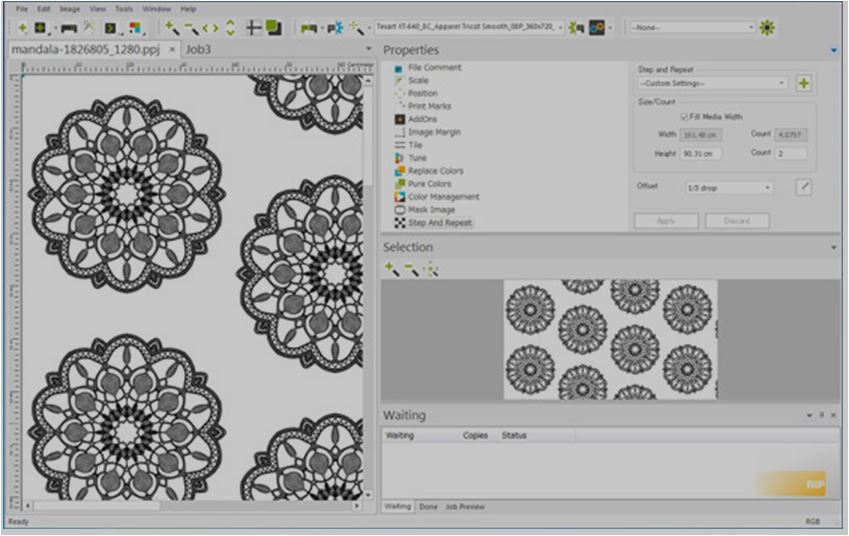The image size is (849, 536).
Task: Click the zoom in magnifier in main toolbar
Action: (x=172, y=28)
